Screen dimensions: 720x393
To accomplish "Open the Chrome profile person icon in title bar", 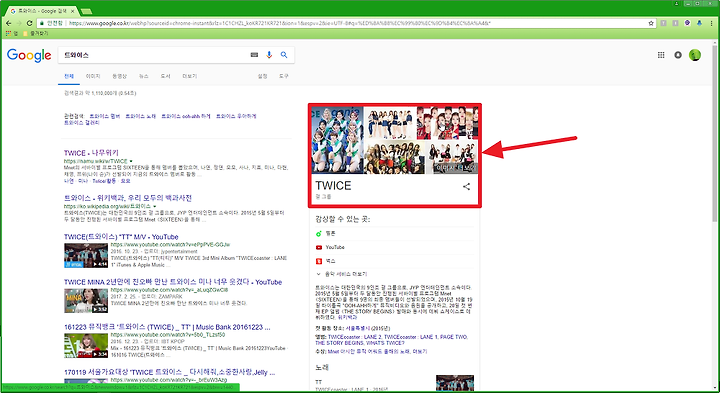I will (x=676, y=3).
